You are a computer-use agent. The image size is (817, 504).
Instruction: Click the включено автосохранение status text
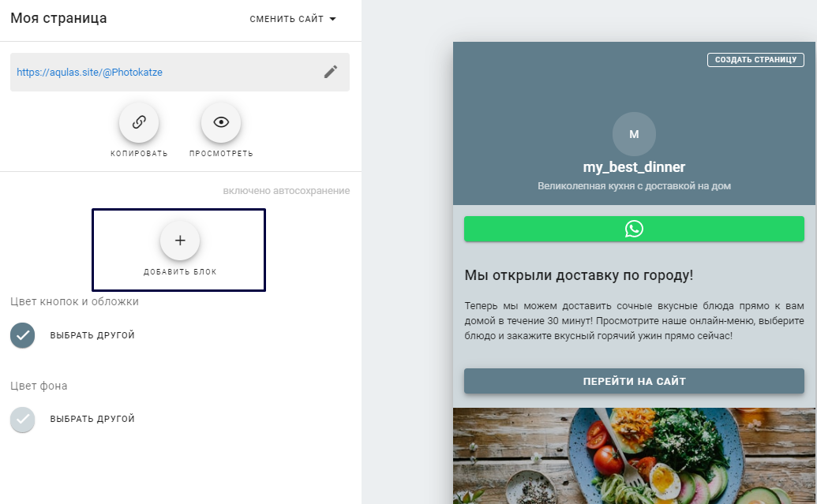287,191
